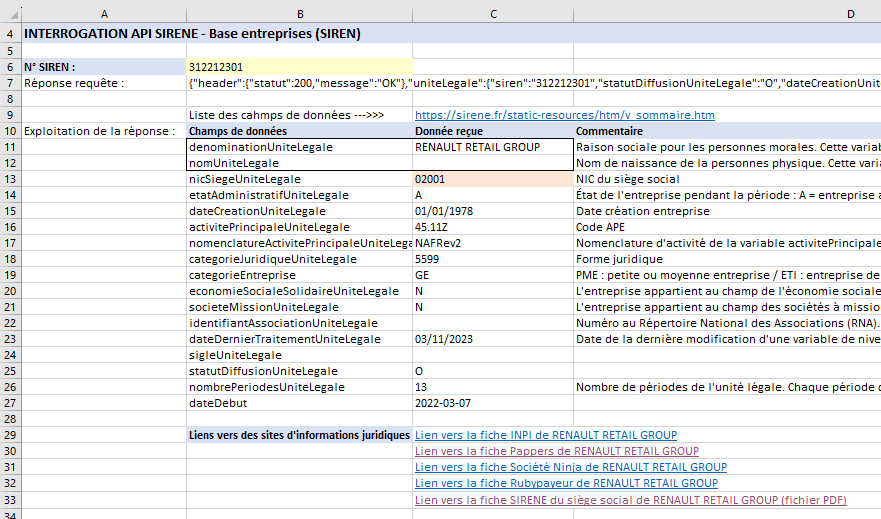
Task: Select the 03/11/2023 value cell
Action: pos(493,339)
